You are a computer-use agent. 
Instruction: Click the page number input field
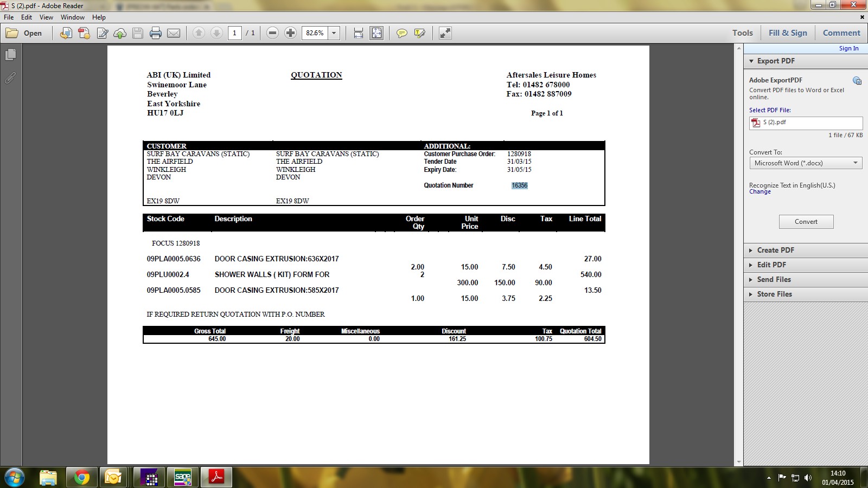(234, 33)
